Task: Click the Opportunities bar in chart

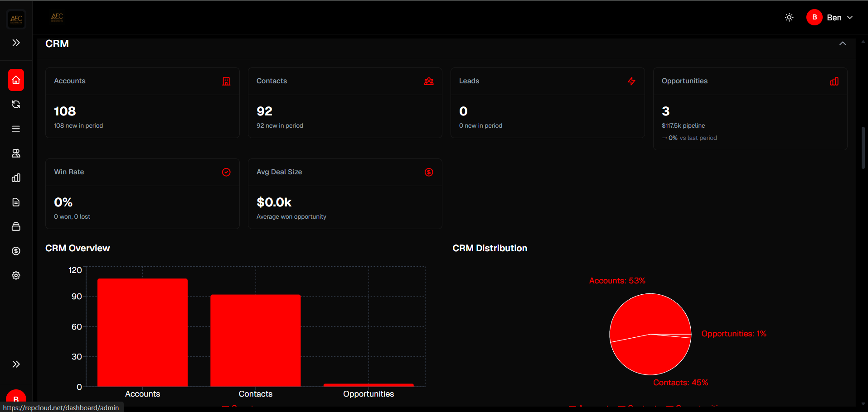Action: [369, 385]
